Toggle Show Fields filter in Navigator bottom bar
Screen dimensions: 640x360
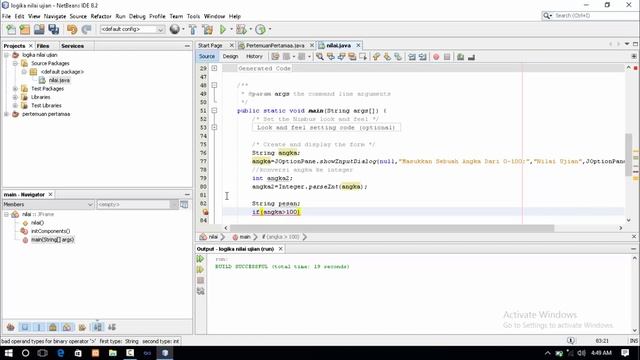tap(25, 327)
